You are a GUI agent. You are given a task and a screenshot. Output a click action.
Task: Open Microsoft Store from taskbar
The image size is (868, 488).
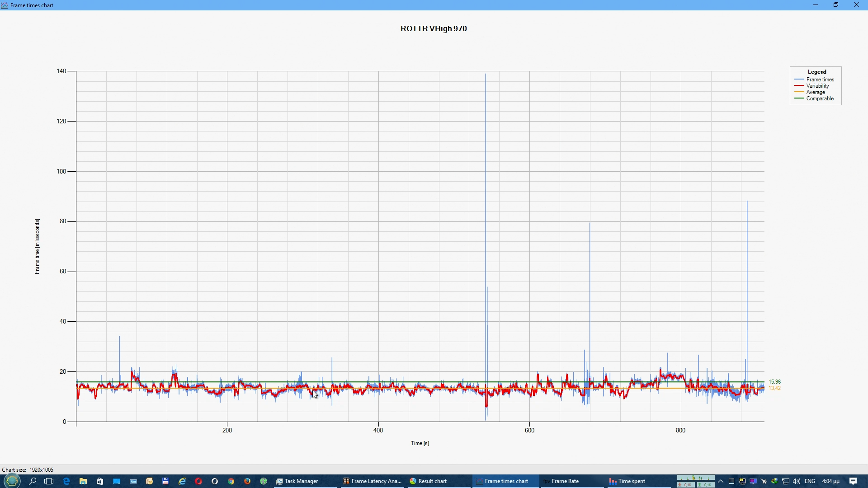coord(100,481)
